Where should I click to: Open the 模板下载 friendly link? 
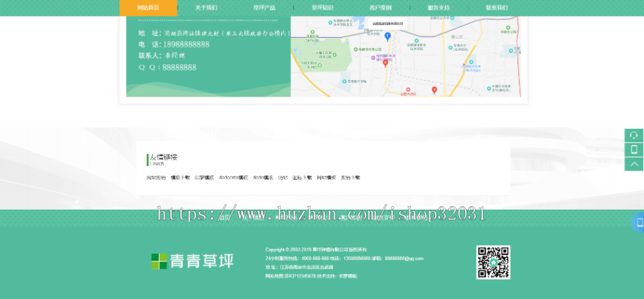tap(180, 178)
